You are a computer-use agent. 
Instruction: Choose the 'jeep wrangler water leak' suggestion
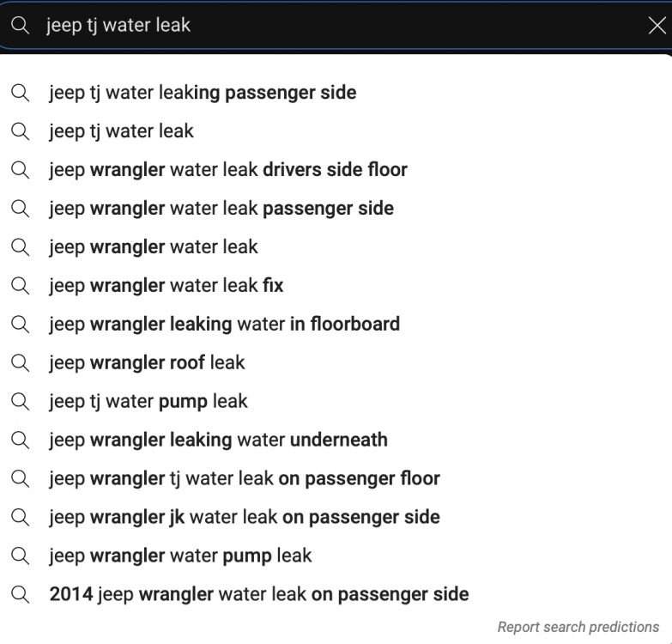point(153,247)
